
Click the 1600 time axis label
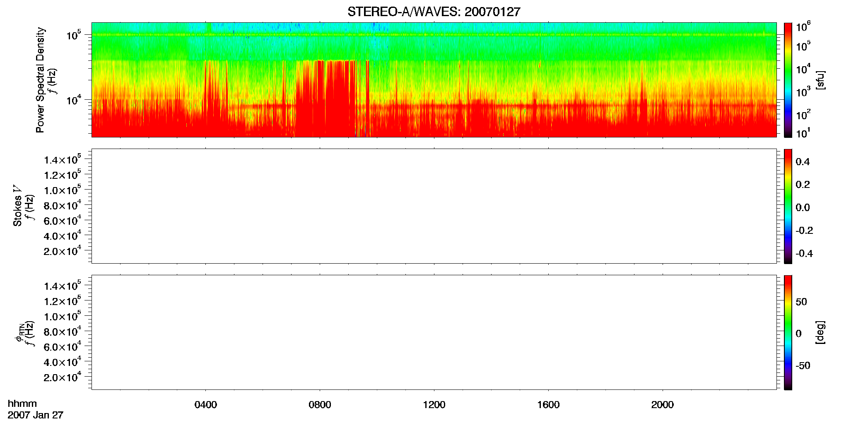tap(548, 405)
